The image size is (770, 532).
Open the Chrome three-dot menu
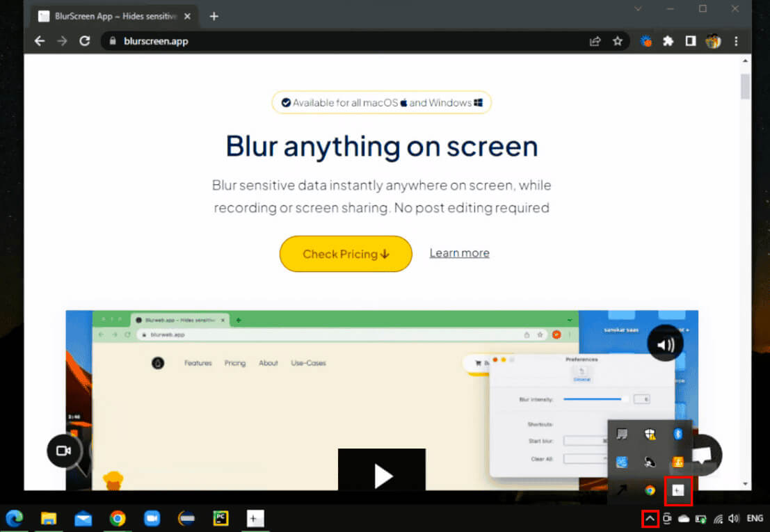pos(736,41)
